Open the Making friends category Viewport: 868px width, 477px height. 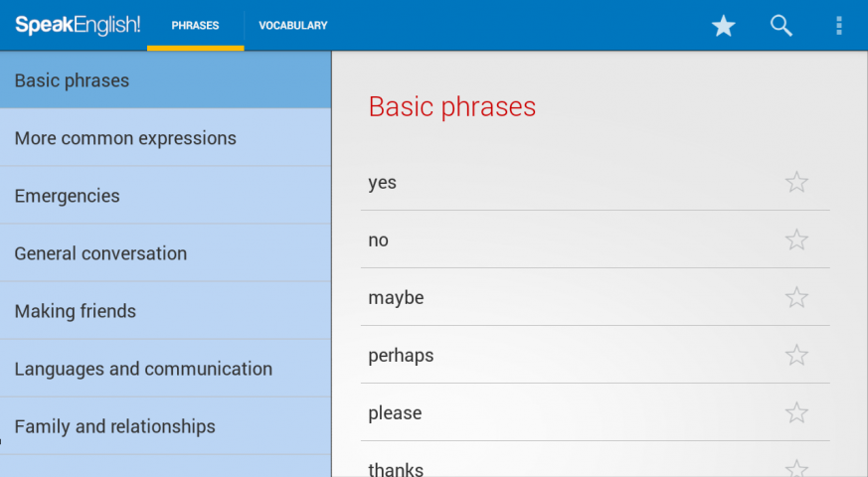[x=165, y=311]
